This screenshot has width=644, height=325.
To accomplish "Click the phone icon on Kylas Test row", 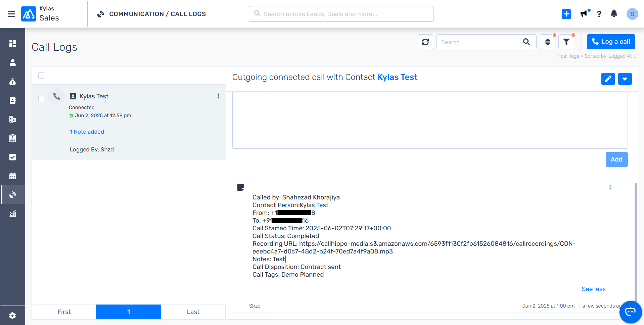I will [57, 96].
